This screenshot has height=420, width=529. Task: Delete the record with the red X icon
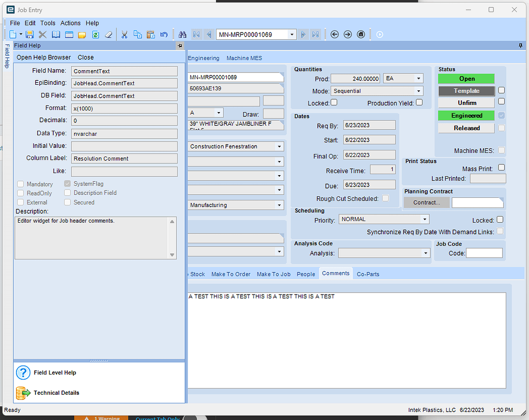43,34
